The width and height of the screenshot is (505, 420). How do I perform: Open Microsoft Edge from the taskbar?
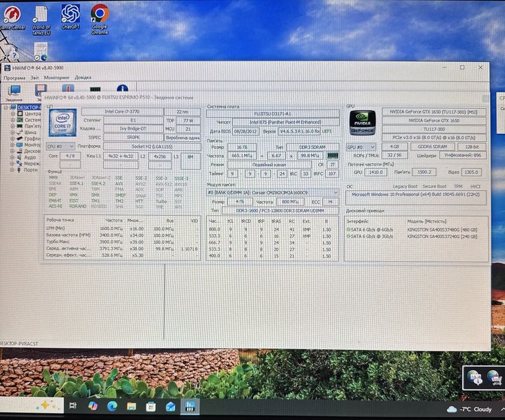(112, 406)
